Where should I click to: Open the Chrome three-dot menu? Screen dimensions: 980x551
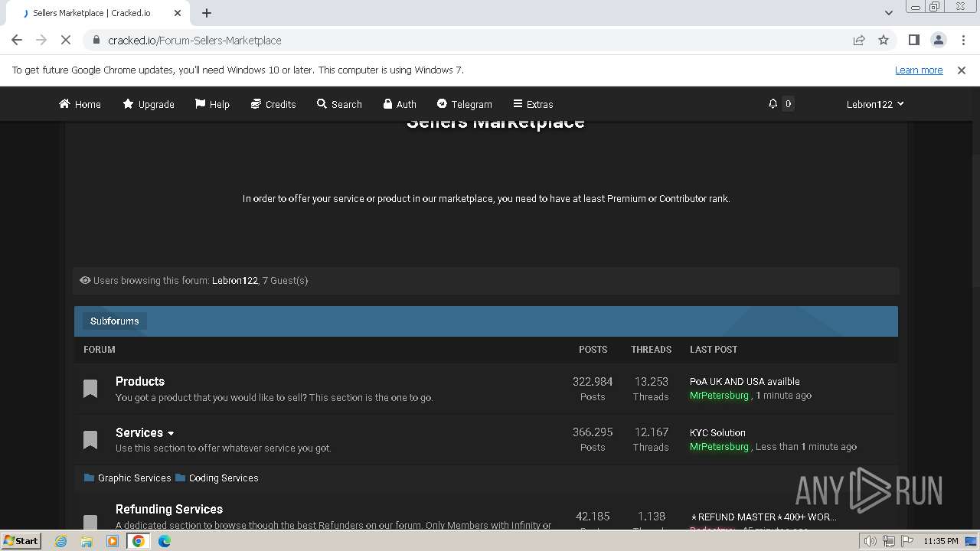point(963,40)
